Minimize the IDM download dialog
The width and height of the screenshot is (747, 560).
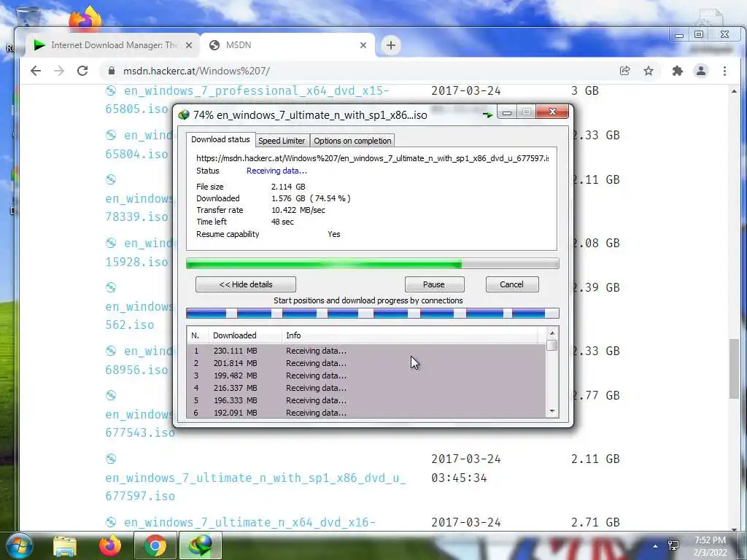[x=507, y=112]
